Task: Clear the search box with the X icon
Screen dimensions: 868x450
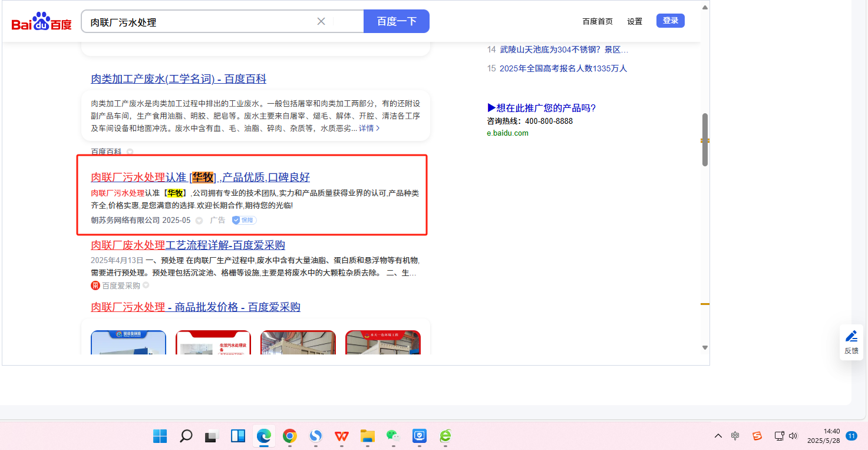Action: point(321,22)
